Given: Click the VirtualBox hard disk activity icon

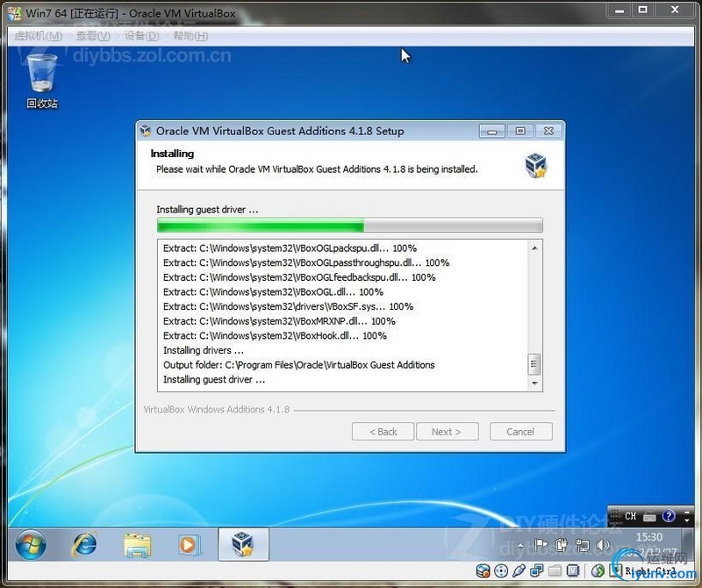Looking at the screenshot, I should point(483,570).
